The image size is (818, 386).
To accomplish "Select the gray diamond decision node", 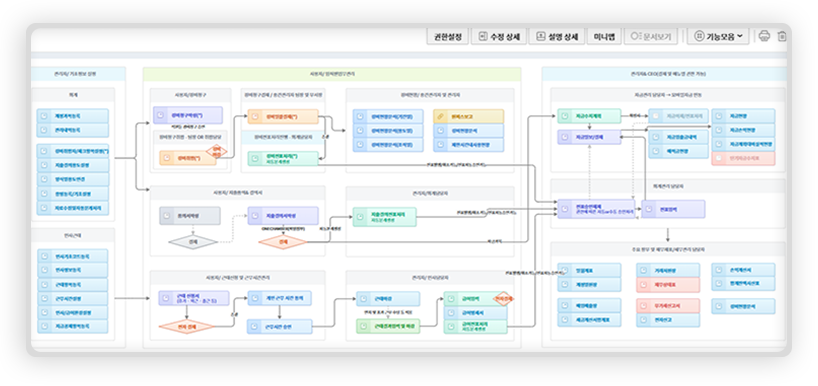I will 193,243.
